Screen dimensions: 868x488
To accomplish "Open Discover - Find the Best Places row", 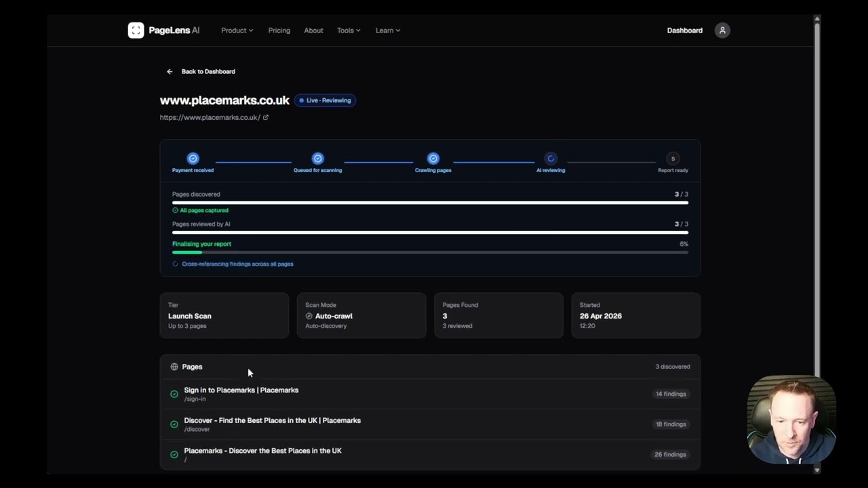I will click(430, 424).
